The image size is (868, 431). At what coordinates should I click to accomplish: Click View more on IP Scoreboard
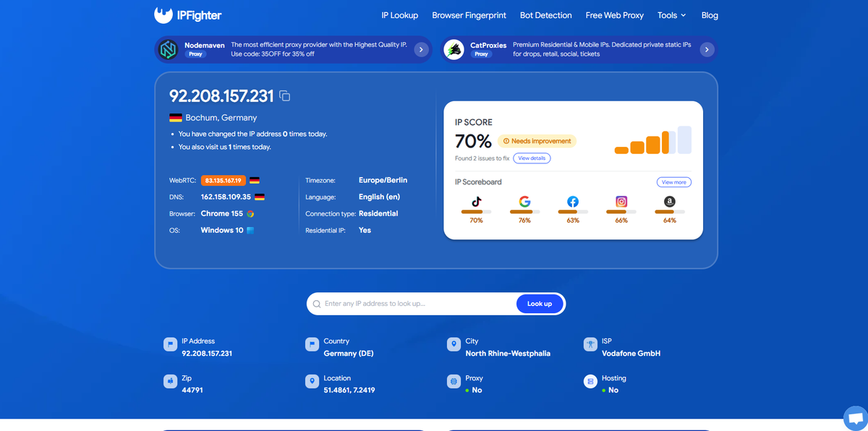[674, 182]
